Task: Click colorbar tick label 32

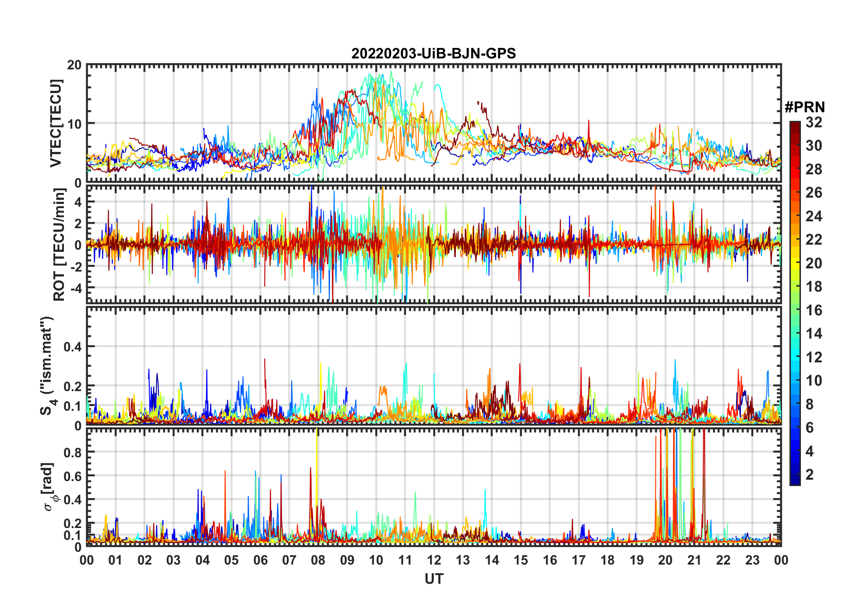Action: click(x=814, y=122)
